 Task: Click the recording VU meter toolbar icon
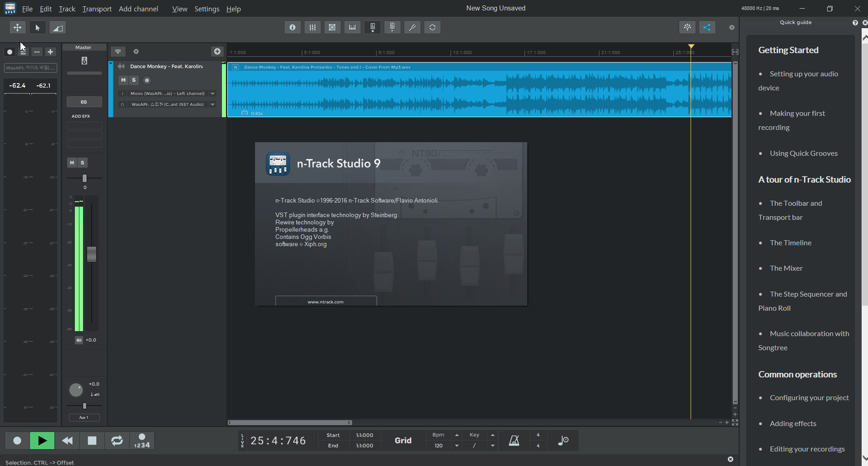point(373,27)
